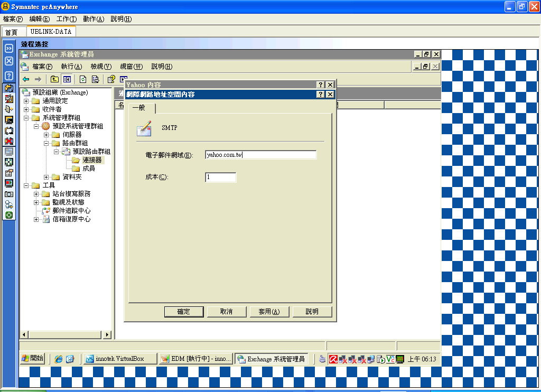Click the 取消 button
Viewport: 541px width, 392px height.
tap(227, 312)
